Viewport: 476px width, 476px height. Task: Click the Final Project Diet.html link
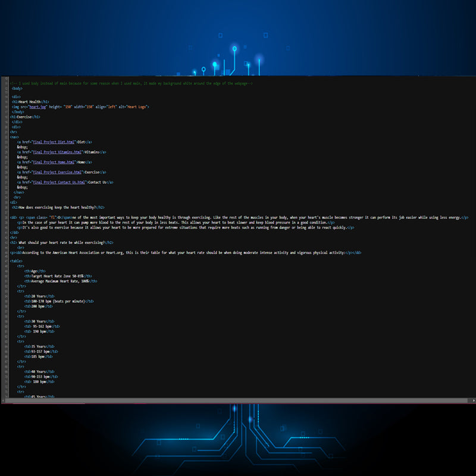coord(55,142)
